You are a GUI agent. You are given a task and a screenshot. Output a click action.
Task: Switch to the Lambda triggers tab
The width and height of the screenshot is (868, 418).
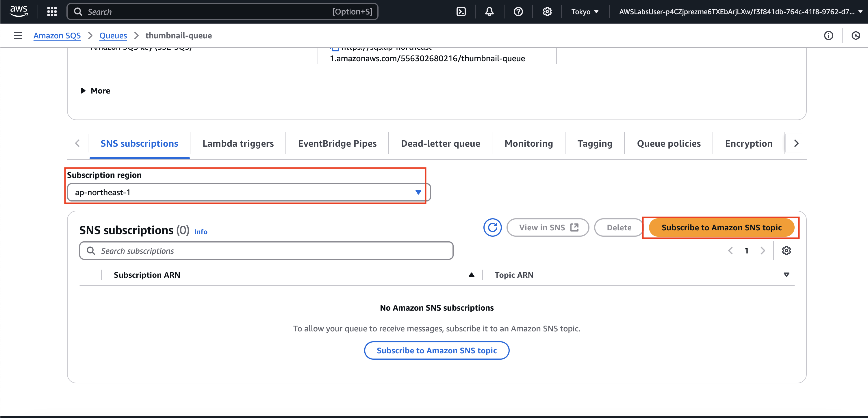[x=238, y=143]
